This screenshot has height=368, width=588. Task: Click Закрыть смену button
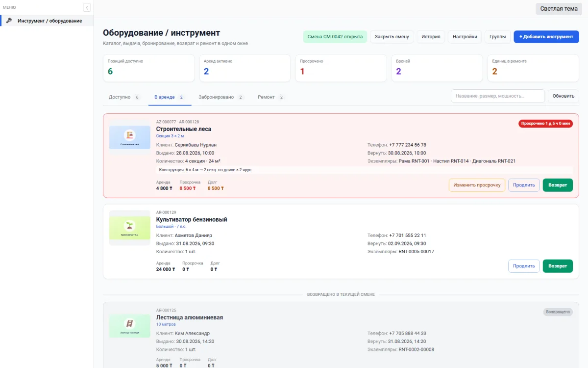tap(392, 37)
